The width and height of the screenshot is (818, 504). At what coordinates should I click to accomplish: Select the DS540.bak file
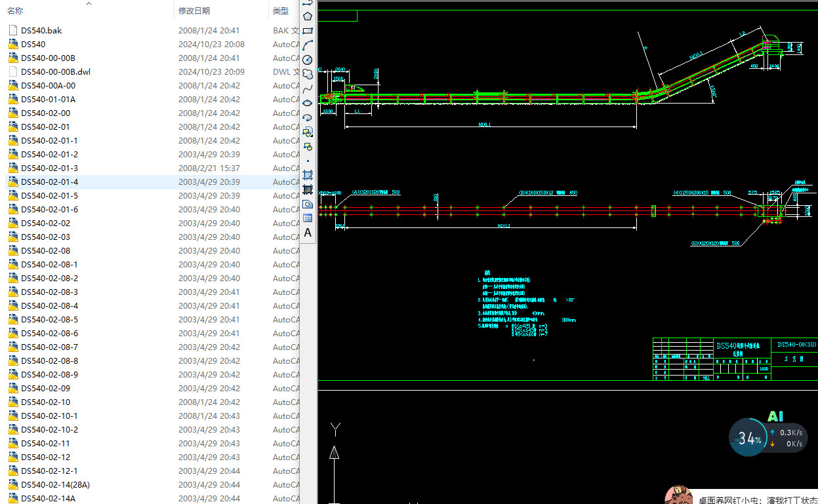(41, 30)
